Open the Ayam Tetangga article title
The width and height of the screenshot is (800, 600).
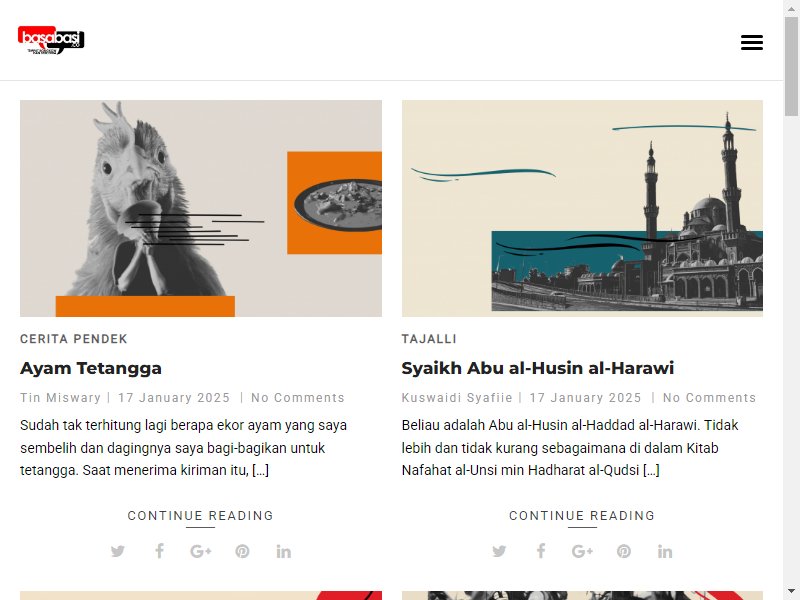click(91, 368)
